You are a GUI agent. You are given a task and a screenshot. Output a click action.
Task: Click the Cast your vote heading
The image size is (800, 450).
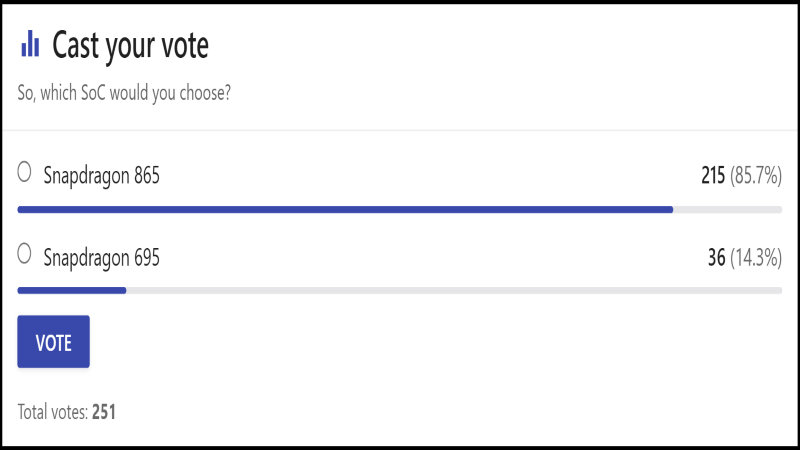[x=131, y=46]
